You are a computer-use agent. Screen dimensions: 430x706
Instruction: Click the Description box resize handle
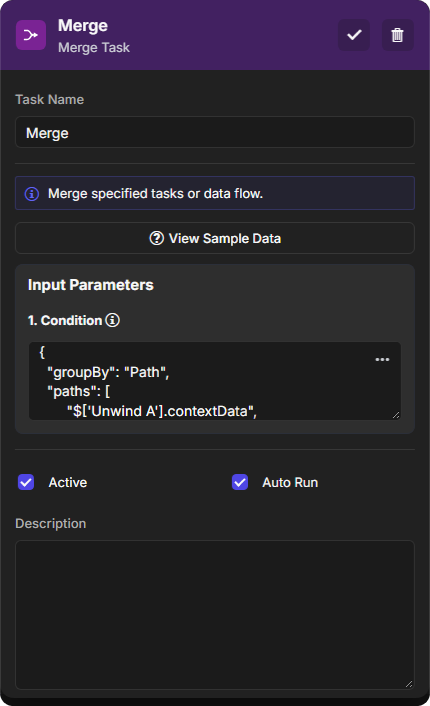click(x=409, y=684)
